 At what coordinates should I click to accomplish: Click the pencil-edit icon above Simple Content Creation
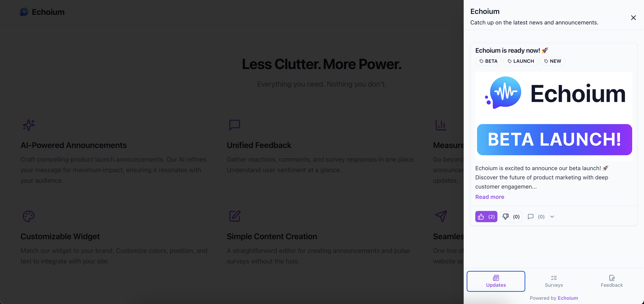pos(235,216)
